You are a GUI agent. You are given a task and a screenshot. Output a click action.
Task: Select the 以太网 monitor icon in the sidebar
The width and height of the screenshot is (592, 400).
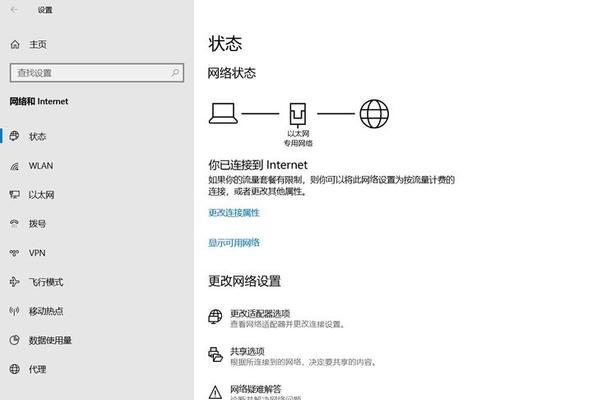tap(14, 195)
